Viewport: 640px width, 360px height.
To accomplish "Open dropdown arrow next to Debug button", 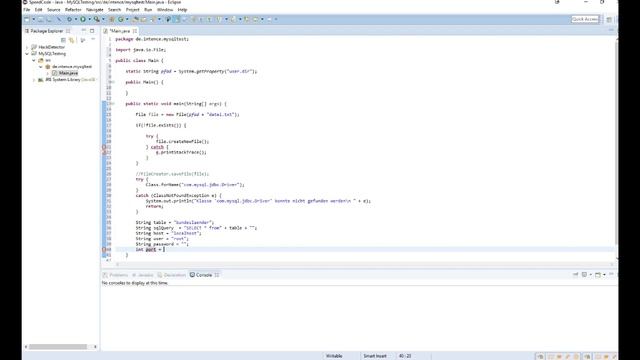I will [76, 19].
